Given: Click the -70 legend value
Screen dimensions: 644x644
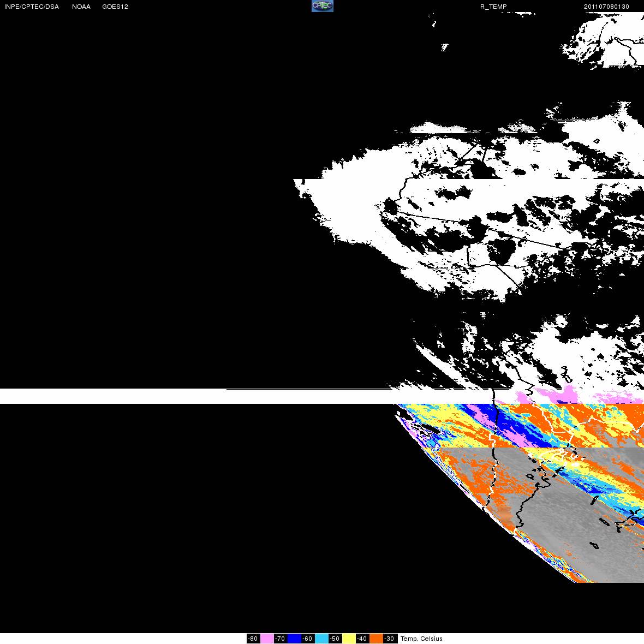Looking at the screenshot, I should (x=281, y=639).
